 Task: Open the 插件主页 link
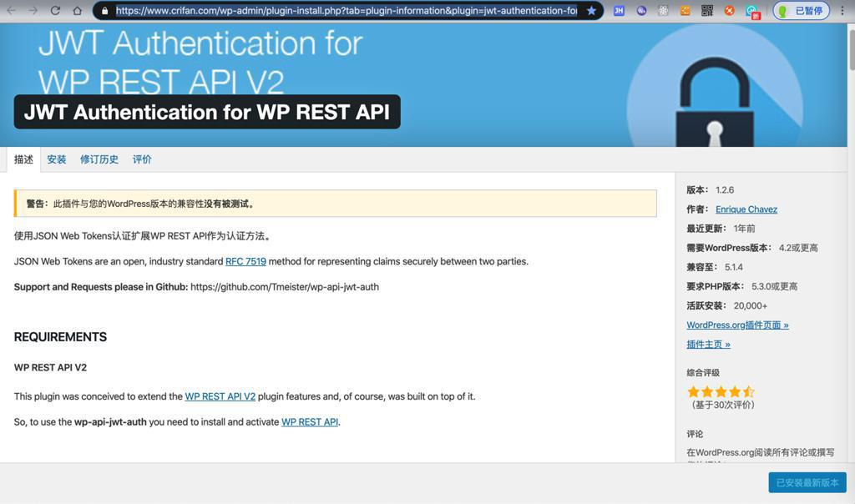pos(708,345)
